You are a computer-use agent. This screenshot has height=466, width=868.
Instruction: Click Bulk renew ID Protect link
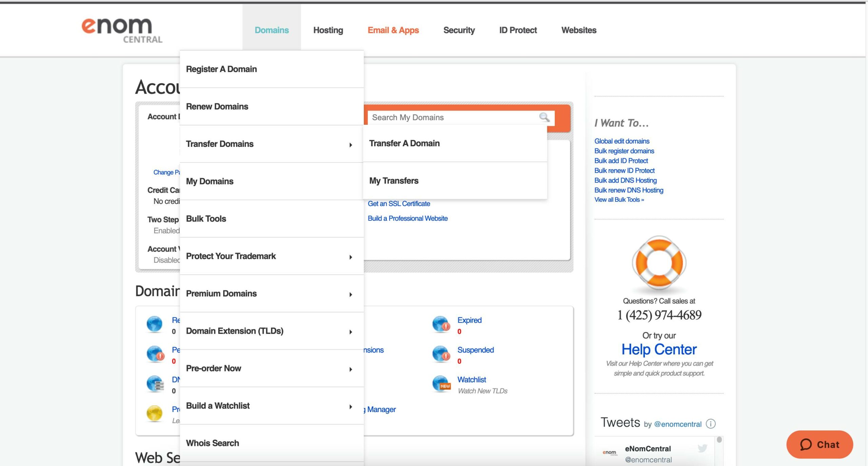coord(625,171)
